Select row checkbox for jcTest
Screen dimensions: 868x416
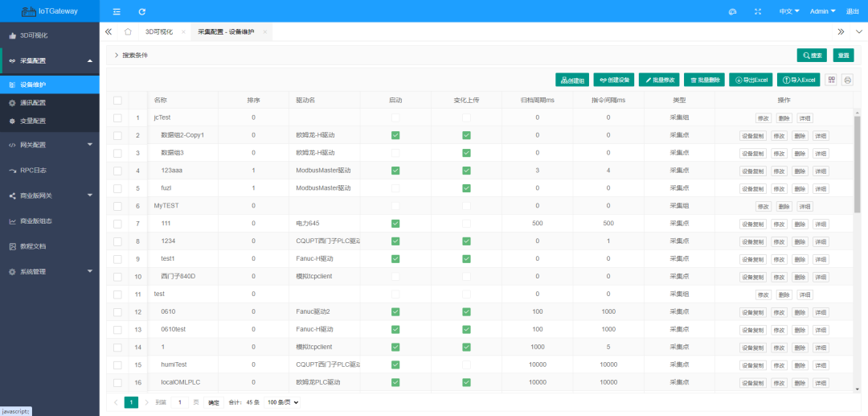(117, 117)
